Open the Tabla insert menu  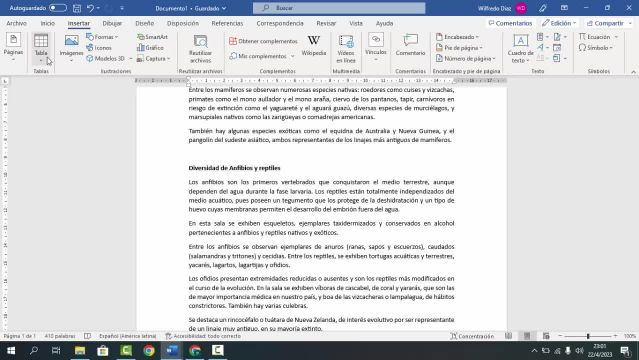41,48
